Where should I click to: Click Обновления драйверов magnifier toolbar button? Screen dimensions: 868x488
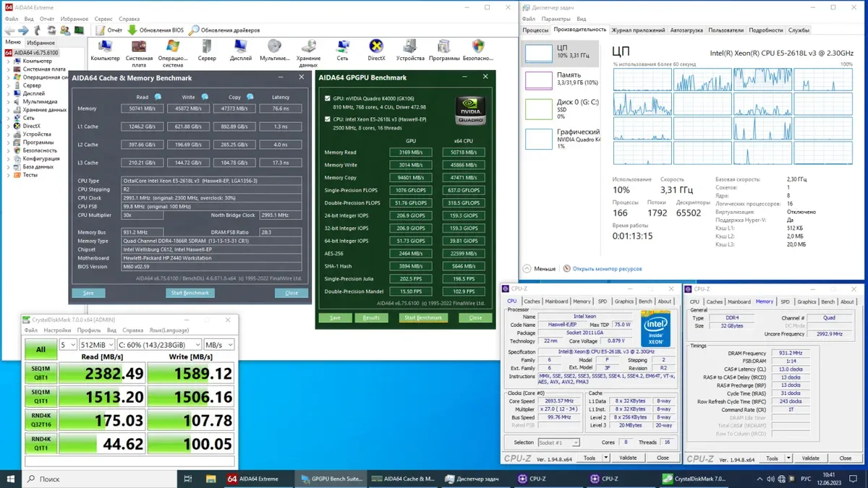[x=224, y=30]
